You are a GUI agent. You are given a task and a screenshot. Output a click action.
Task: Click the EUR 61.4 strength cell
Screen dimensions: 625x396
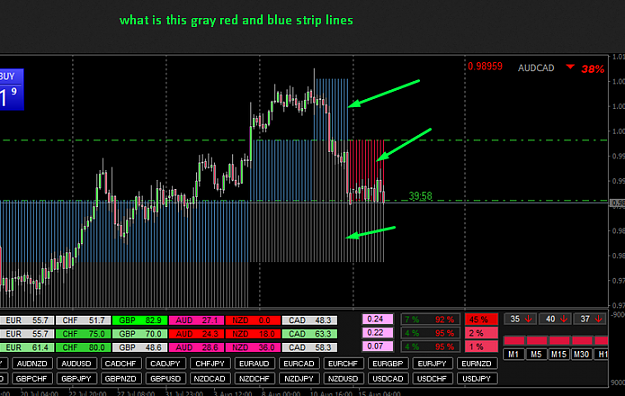coord(27,347)
